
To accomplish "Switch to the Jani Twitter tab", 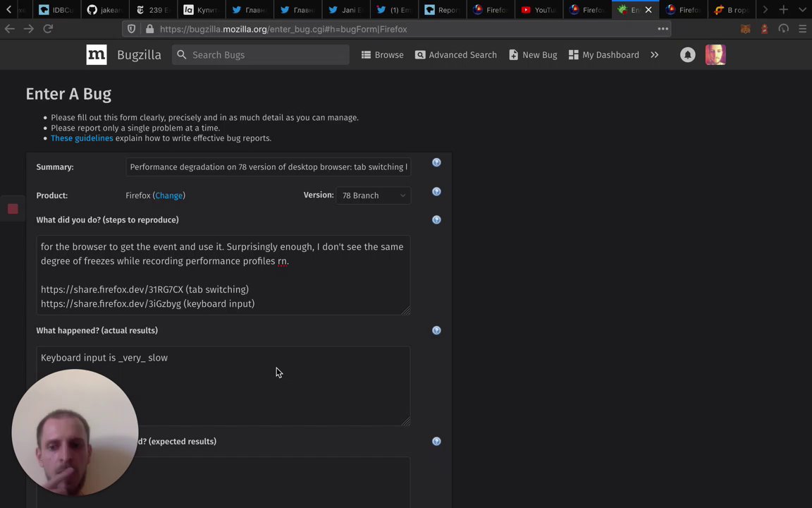I will [345, 10].
